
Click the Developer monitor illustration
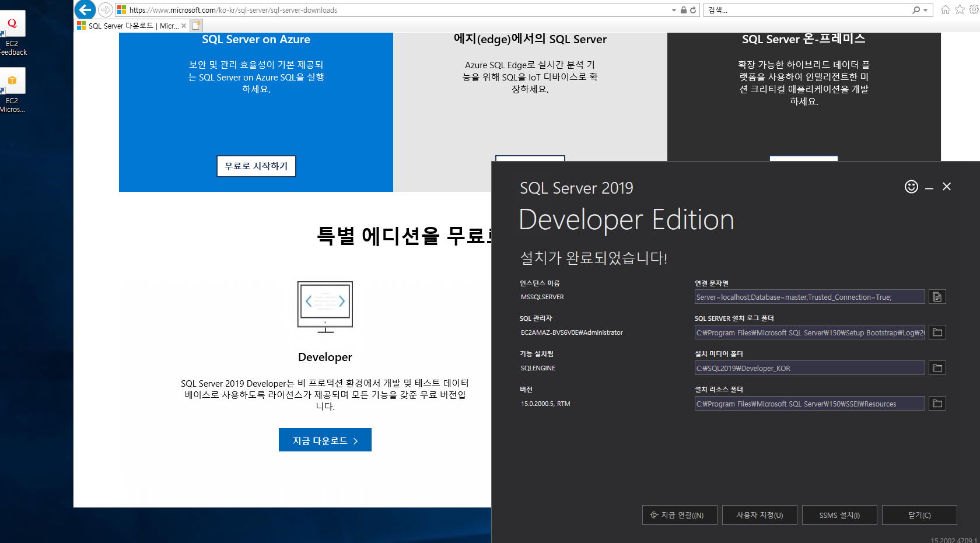(x=325, y=307)
